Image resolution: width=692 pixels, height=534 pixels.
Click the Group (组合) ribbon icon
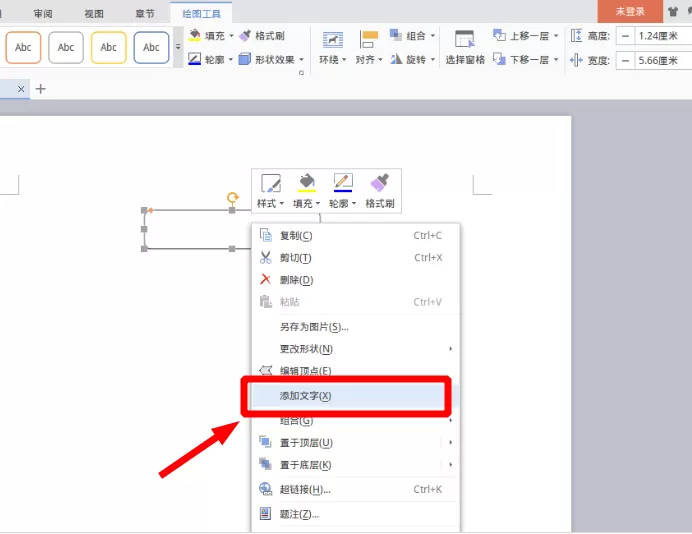[x=396, y=35]
